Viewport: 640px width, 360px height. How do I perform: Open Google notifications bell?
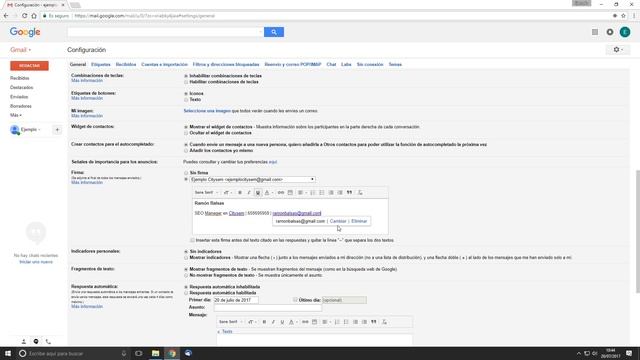tap(610, 32)
